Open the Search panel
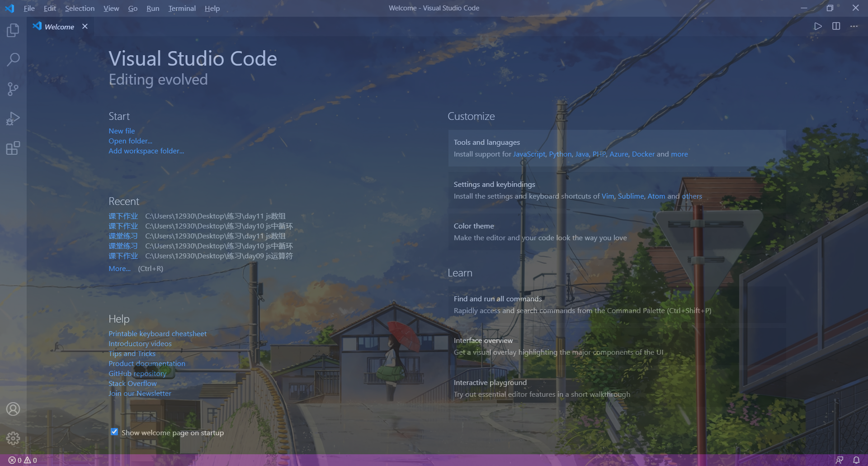 click(x=13, y=59)
